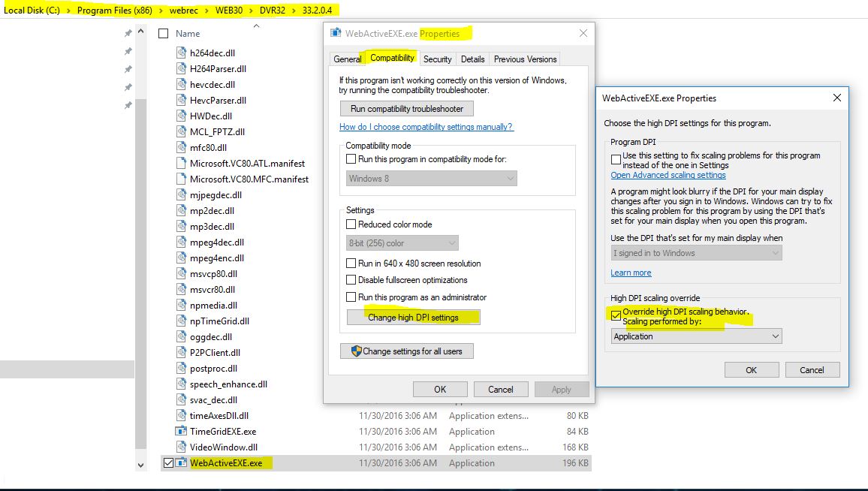
Task: Switch to the Details tab
Action: (472, 59)
